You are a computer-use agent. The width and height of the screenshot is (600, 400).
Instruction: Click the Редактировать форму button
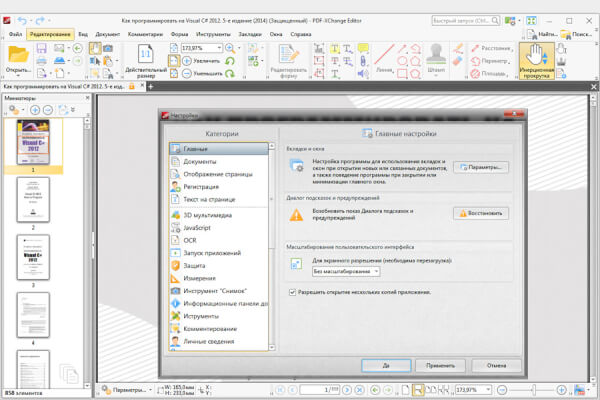tap(289, 60)
